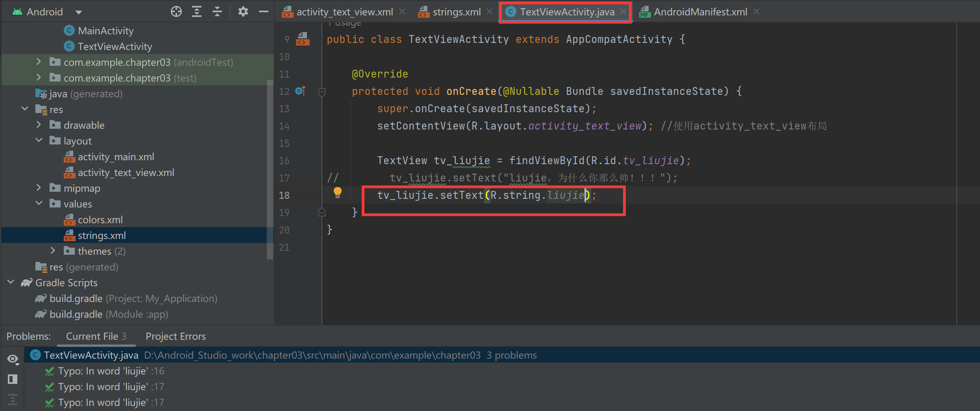Click on R.string.liujie reference
The height and width of the screenshot is (411, 980).
tap(537, 195)
